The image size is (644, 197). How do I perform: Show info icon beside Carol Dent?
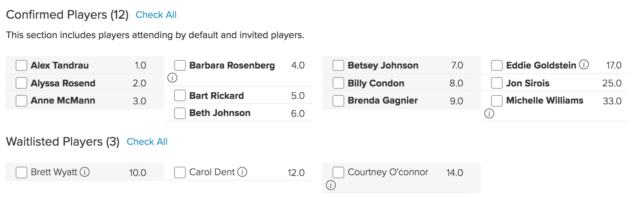click(x=242, y=172)
